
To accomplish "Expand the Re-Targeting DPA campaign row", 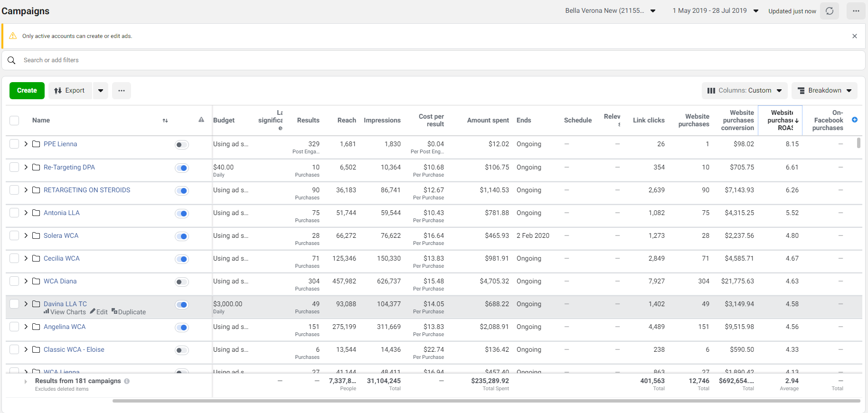I will (26, 167).
